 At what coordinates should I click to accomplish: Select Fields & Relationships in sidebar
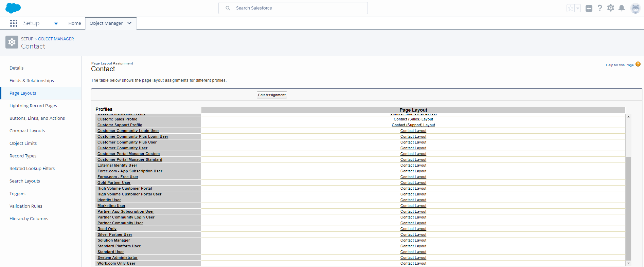(32, 81)
